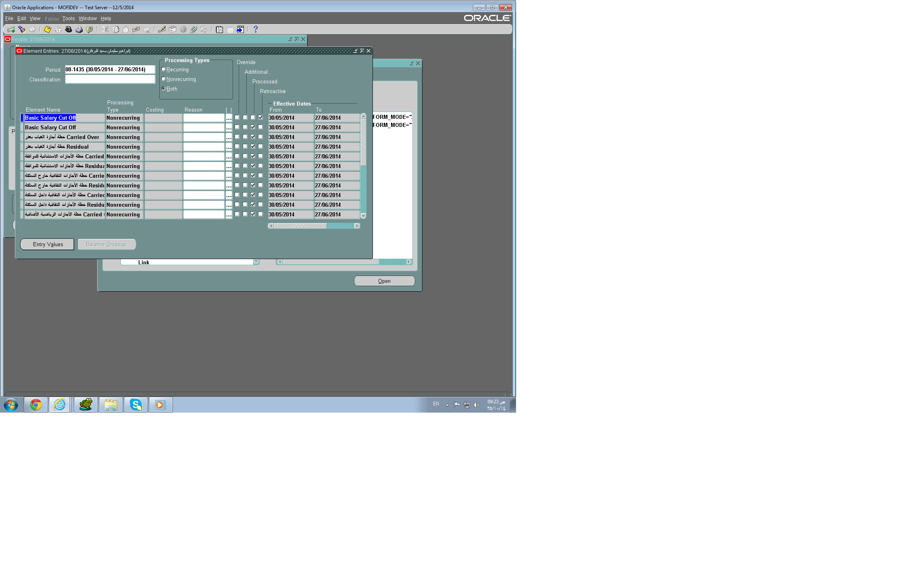
Task: Click the Save diskette toolbar icon
Action: coord(48,29)
